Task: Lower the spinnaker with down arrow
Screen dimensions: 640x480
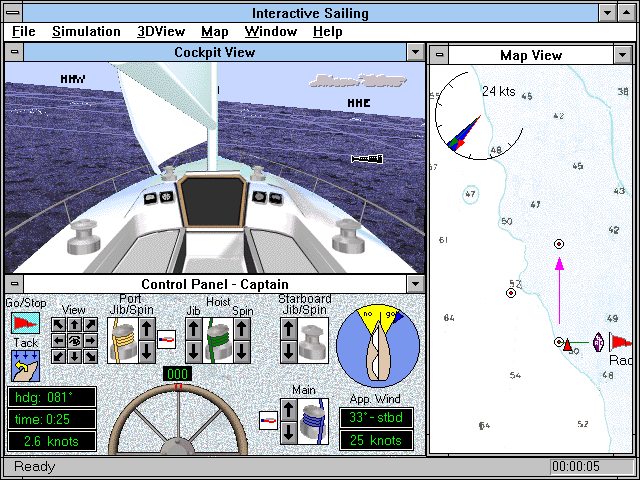Action: [242, 352]
